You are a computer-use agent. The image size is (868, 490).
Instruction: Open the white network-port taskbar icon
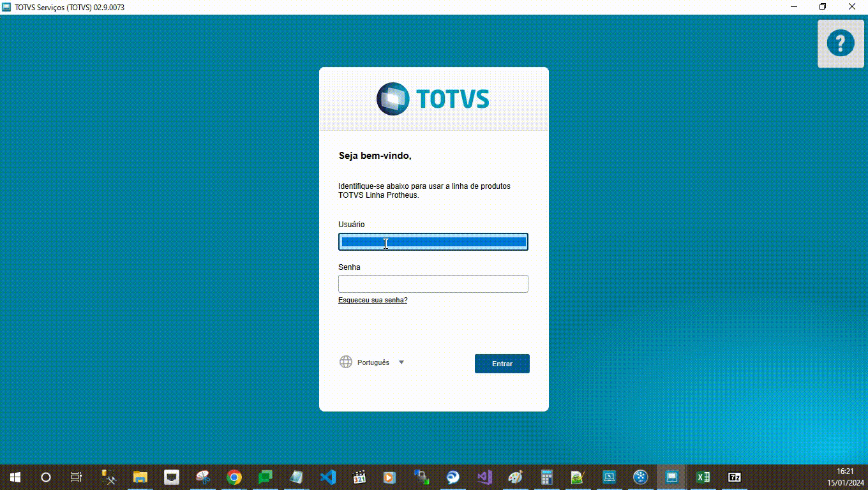(172, 477)
